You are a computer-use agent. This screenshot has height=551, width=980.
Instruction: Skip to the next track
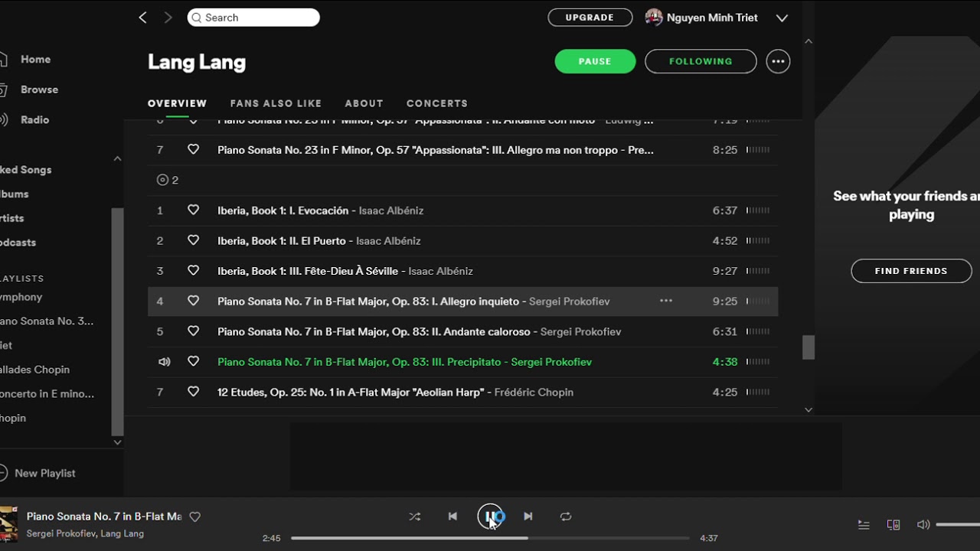(528, 517)
